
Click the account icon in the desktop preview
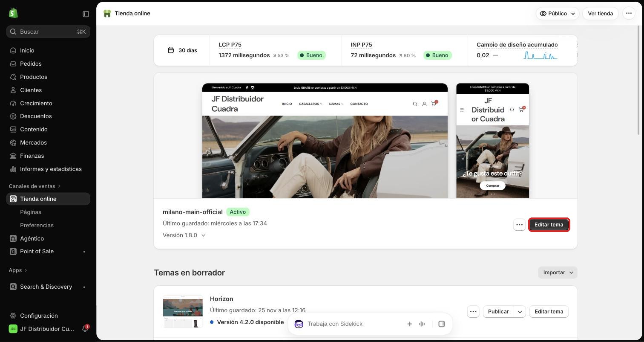[424, 104]
